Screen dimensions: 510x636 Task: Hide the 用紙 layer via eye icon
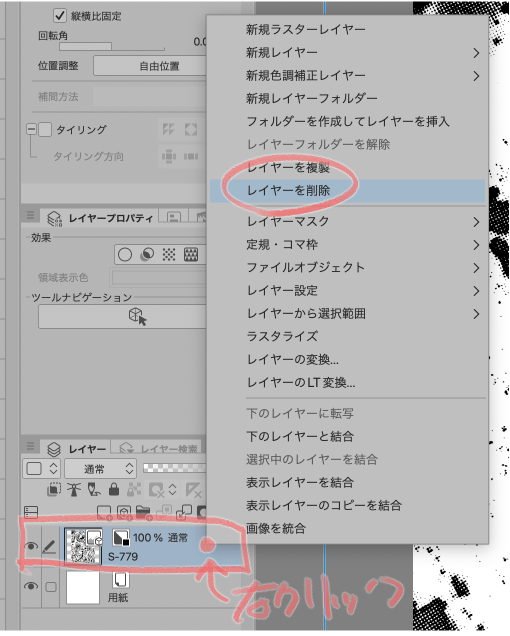pyautogui.click(x=31, y=586)
